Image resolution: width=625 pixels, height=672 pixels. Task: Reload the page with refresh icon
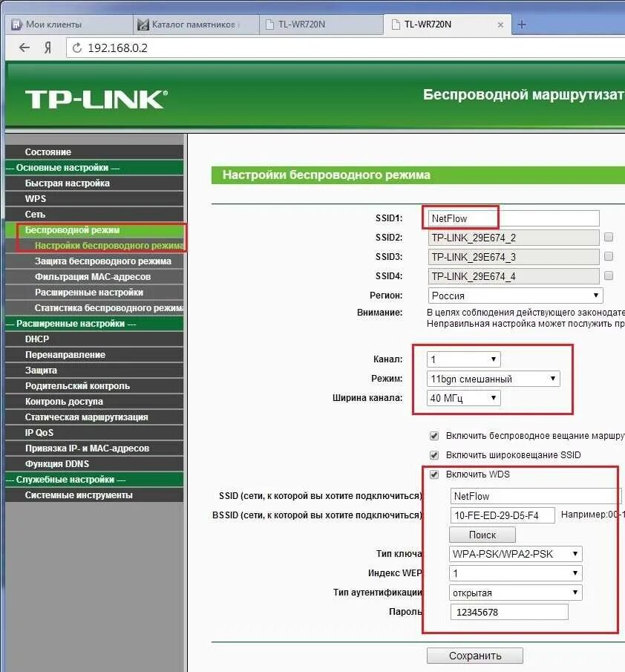(x=77, y=48)
